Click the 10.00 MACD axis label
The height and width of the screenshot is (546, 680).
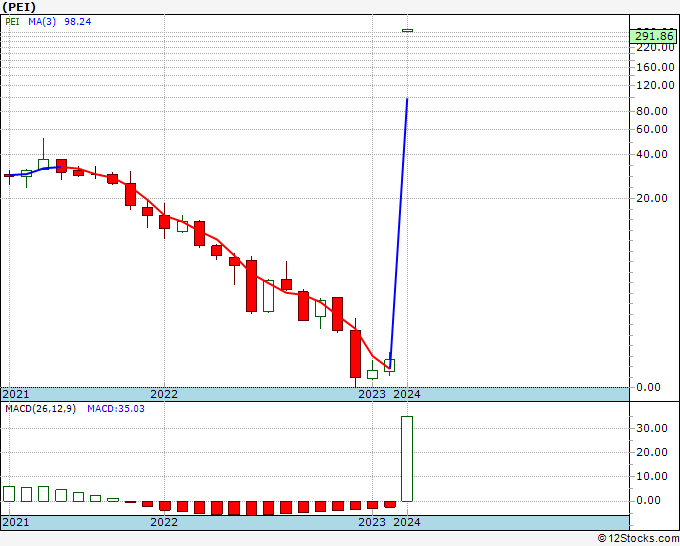click(x=651, y=476)
